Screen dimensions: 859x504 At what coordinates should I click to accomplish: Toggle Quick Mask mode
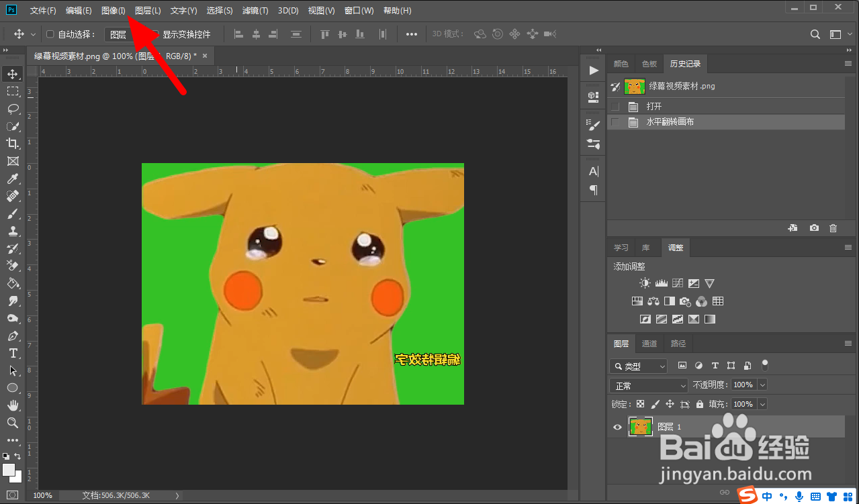[13, 495]
